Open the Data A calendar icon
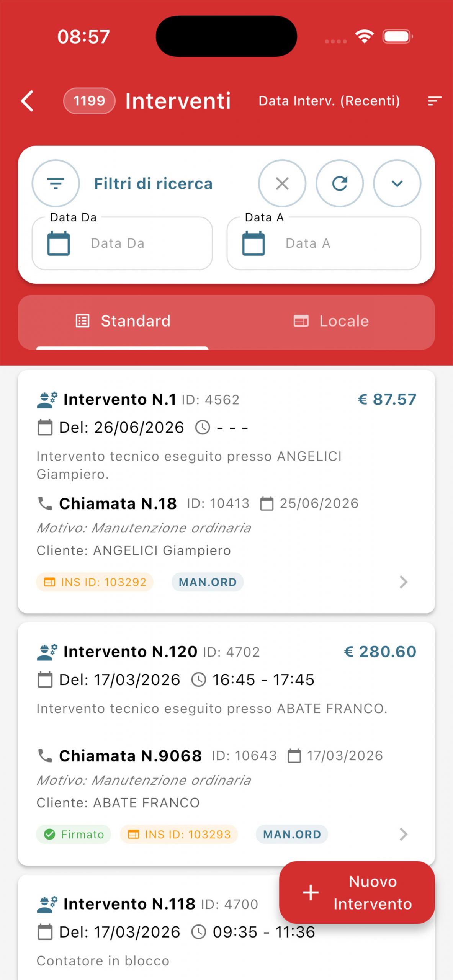This screenshot has height=980, width=453. click(x=253, y=243)
